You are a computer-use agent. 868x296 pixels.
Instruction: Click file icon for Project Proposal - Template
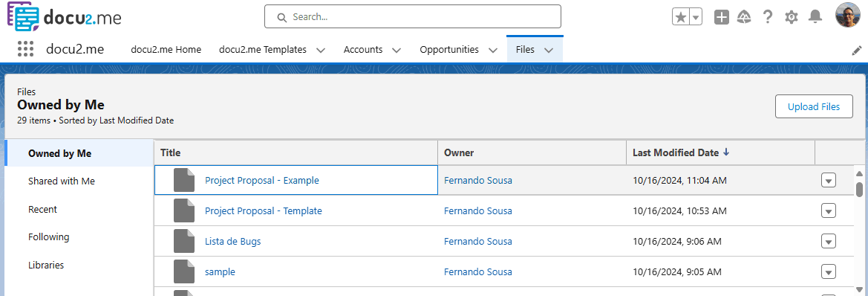184,210
